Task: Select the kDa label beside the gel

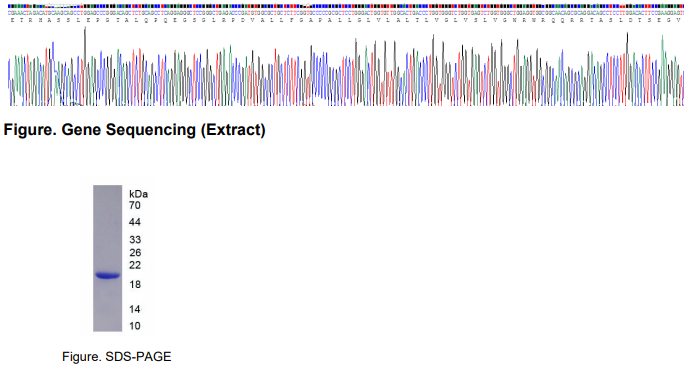Action: click(x=138, y=194)
